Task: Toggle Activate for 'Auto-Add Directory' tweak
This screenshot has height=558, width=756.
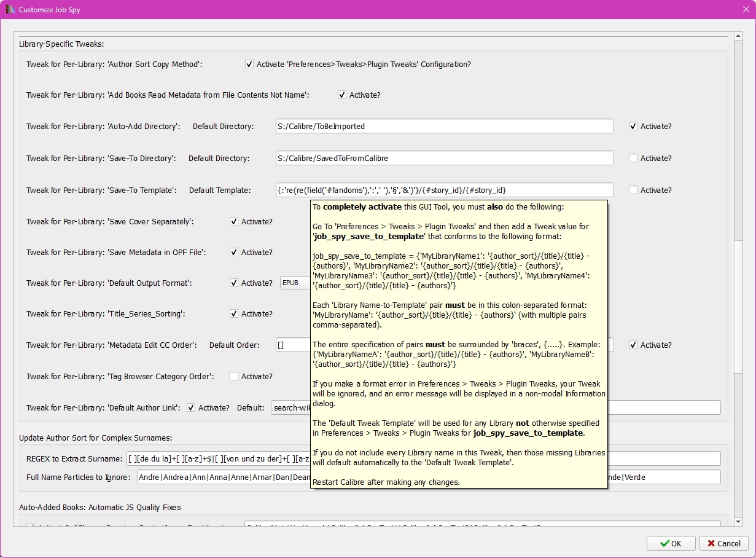Action: [633, 126]
